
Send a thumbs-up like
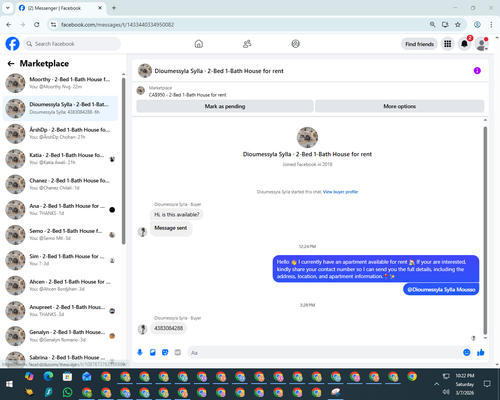(481, 352)
